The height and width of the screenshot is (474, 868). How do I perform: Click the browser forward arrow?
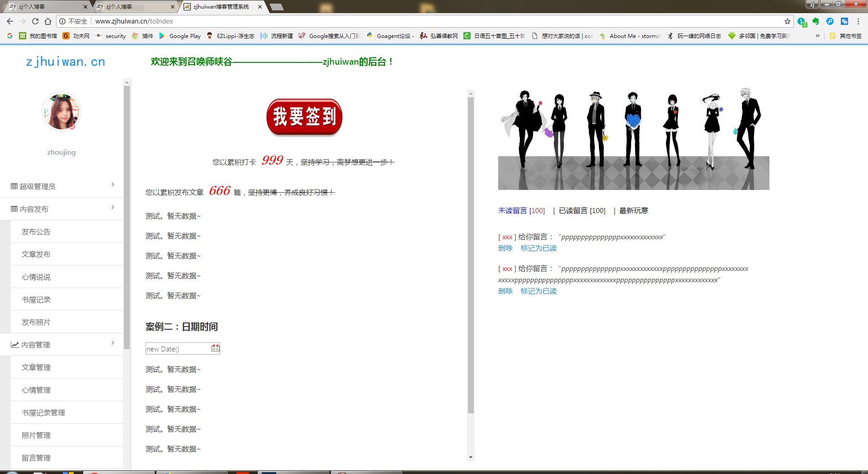coord(23,21)
